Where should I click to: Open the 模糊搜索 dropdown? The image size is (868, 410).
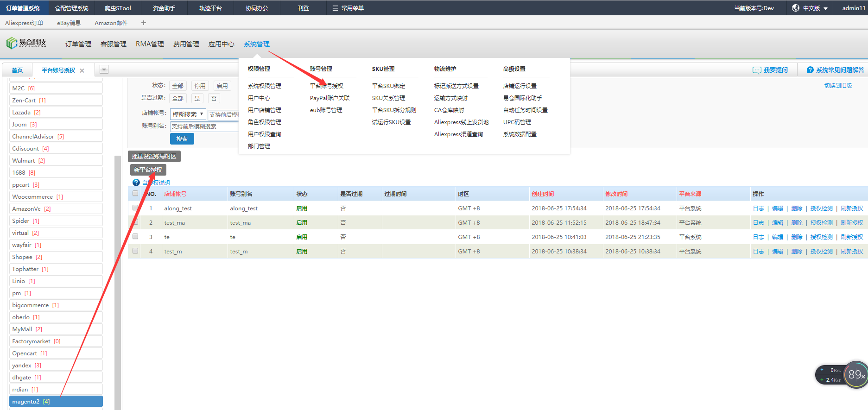188,114
